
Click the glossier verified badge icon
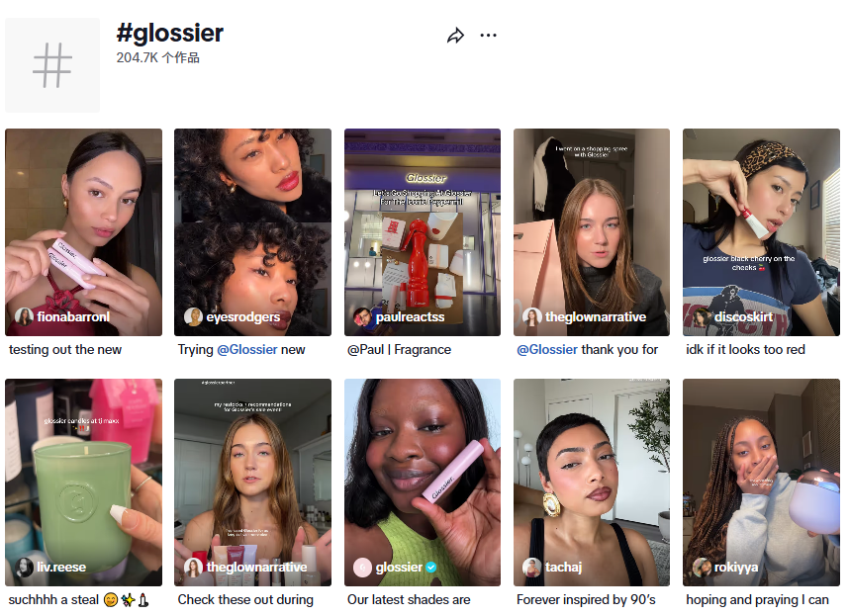[431, 568]
